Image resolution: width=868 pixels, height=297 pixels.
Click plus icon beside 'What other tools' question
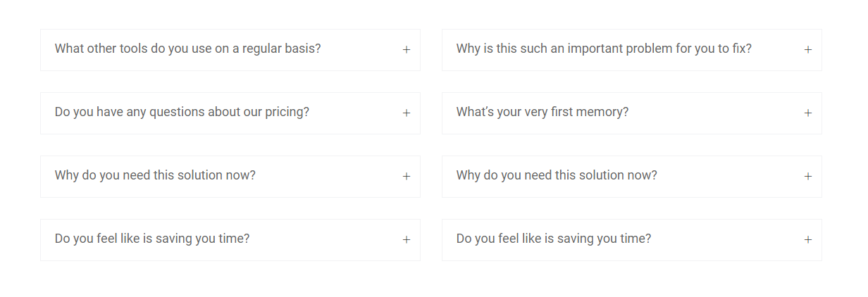407,50
